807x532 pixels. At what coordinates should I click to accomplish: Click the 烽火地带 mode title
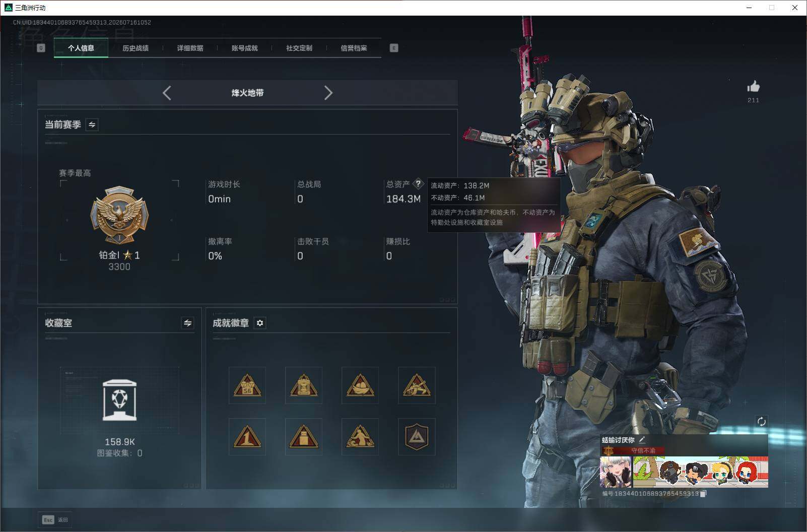[247, 93]
